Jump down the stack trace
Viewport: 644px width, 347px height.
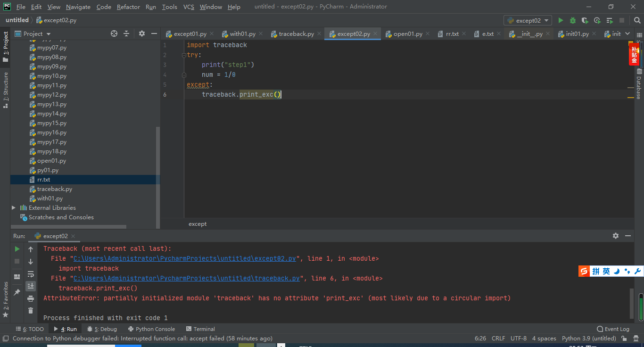click(31, 262)
